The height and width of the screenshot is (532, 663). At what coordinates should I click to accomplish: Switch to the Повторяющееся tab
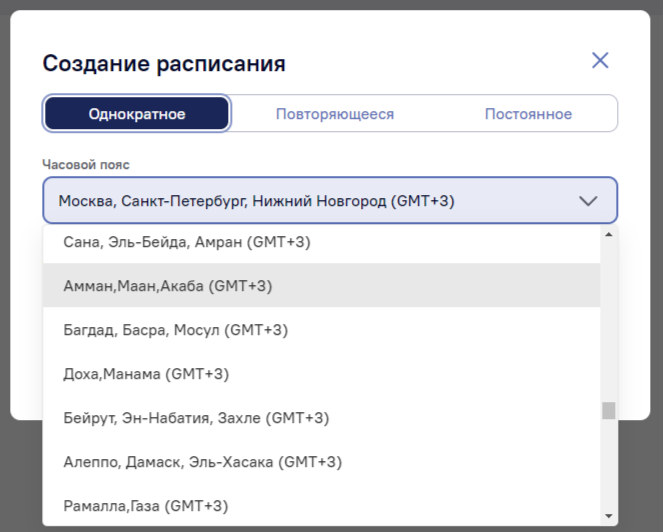[334, 114]
